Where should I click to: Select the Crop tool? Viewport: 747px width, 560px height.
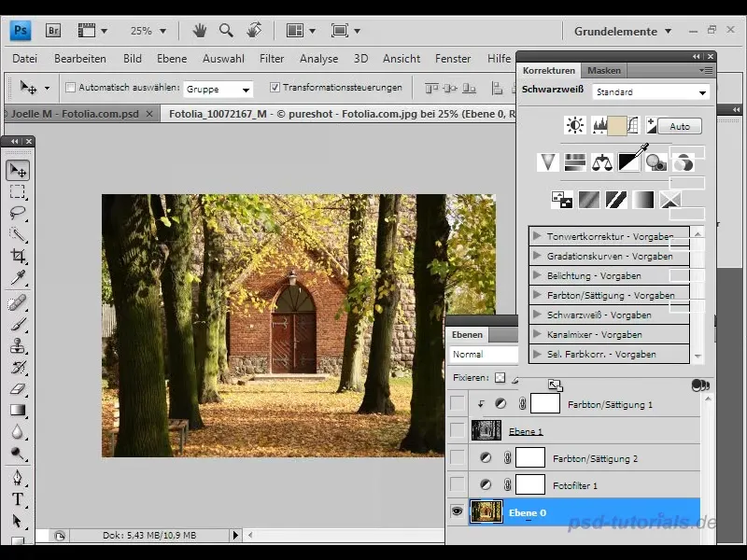tap(18, 256)
